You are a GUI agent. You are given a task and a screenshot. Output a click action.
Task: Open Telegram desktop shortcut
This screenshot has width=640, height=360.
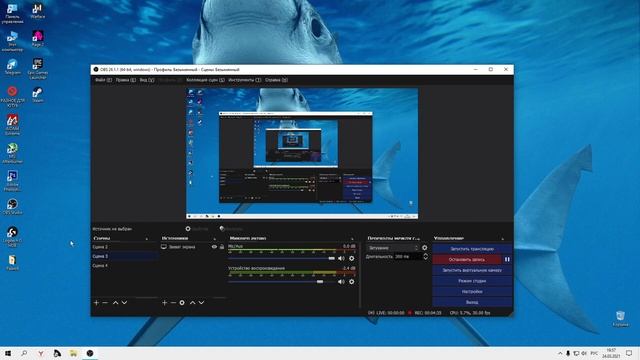(12, 67)
